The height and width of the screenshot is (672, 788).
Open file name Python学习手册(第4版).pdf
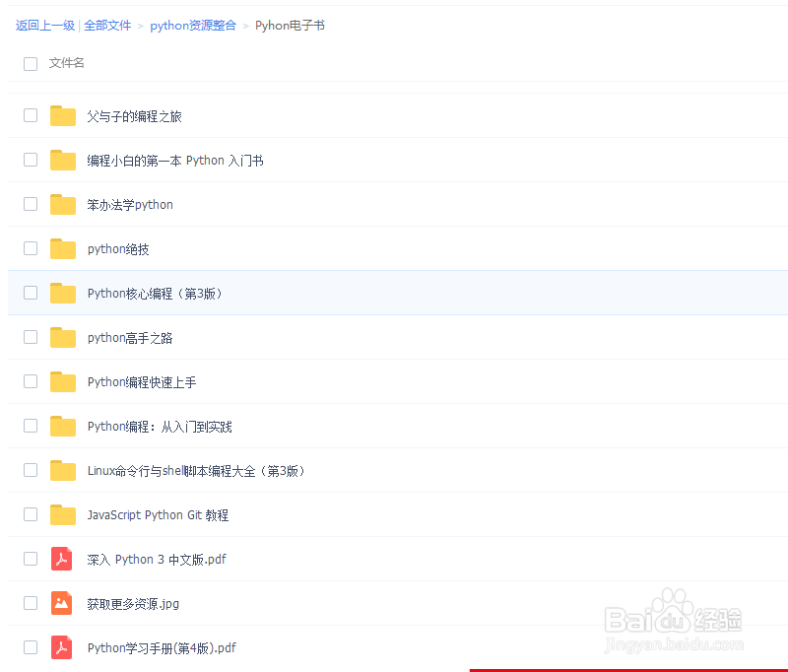coord(162,648)
